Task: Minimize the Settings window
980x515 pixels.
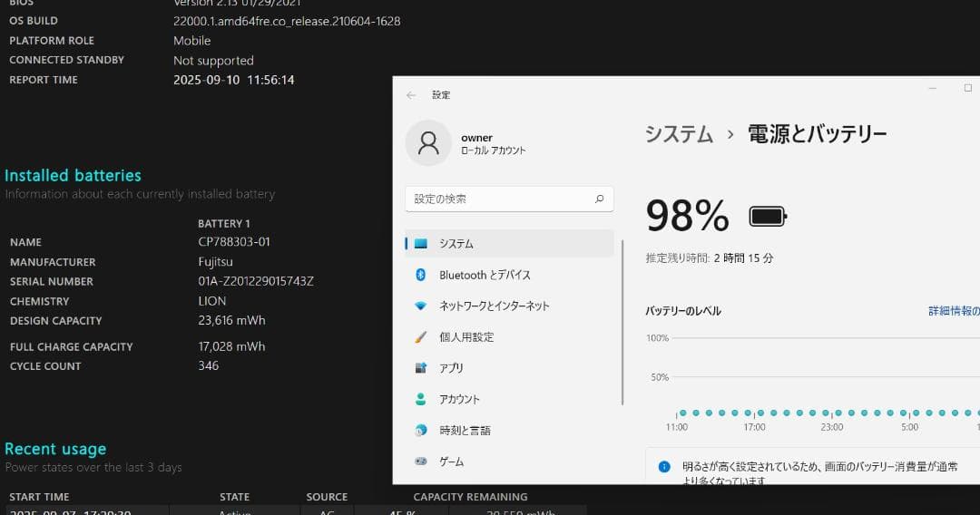Action: (932, 89)
